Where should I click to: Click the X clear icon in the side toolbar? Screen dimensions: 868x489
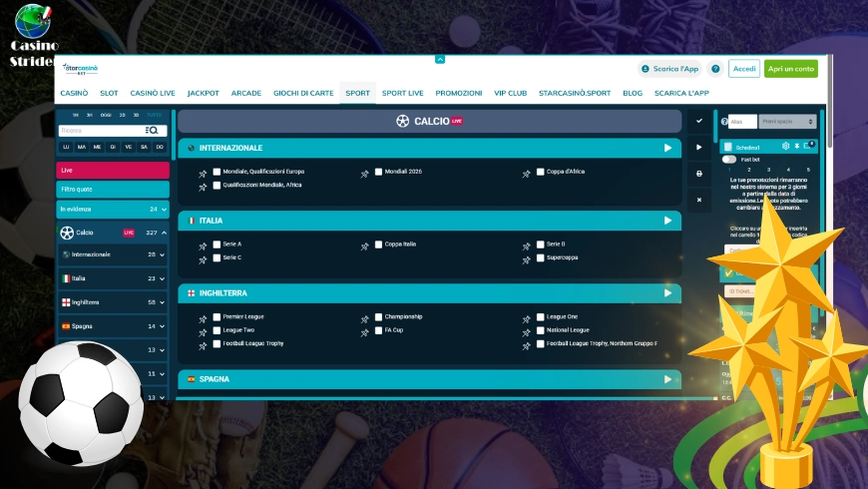click(x=699, y=200)
